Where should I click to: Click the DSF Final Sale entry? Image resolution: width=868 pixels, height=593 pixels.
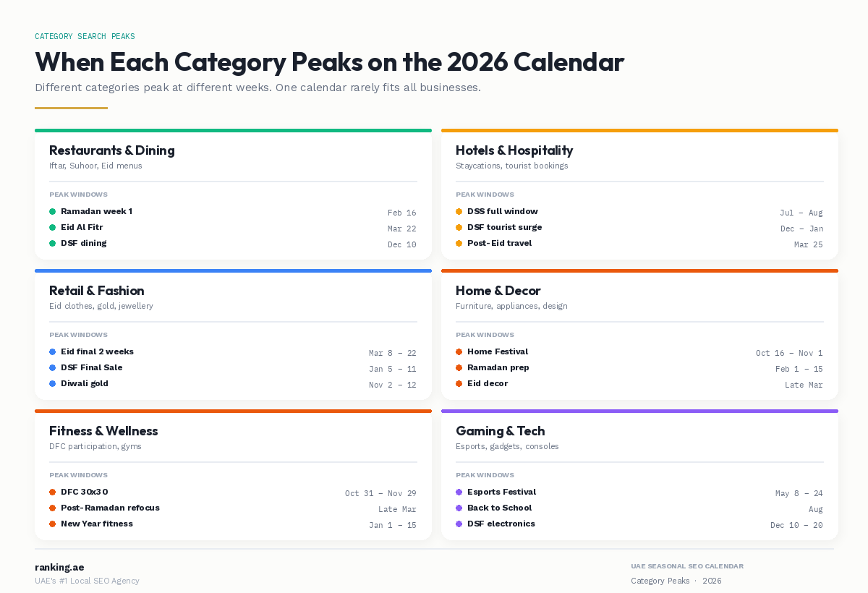point(91,367)
